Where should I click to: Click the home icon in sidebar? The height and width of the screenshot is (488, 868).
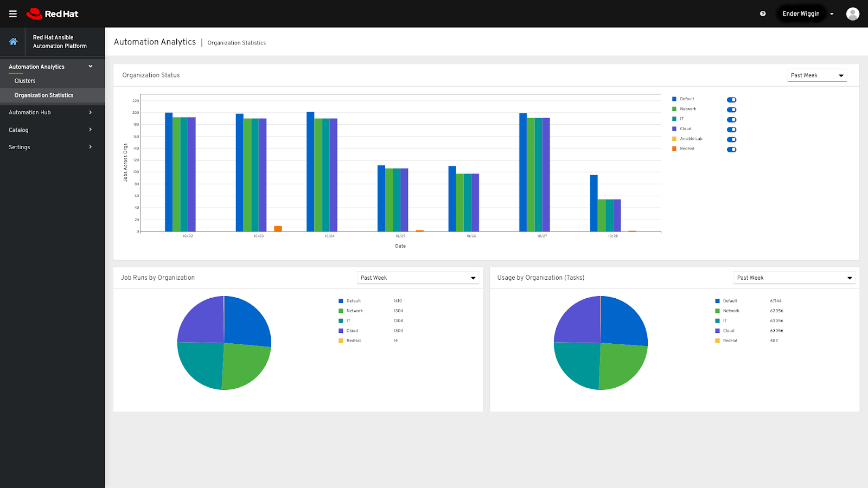(13, 41)
